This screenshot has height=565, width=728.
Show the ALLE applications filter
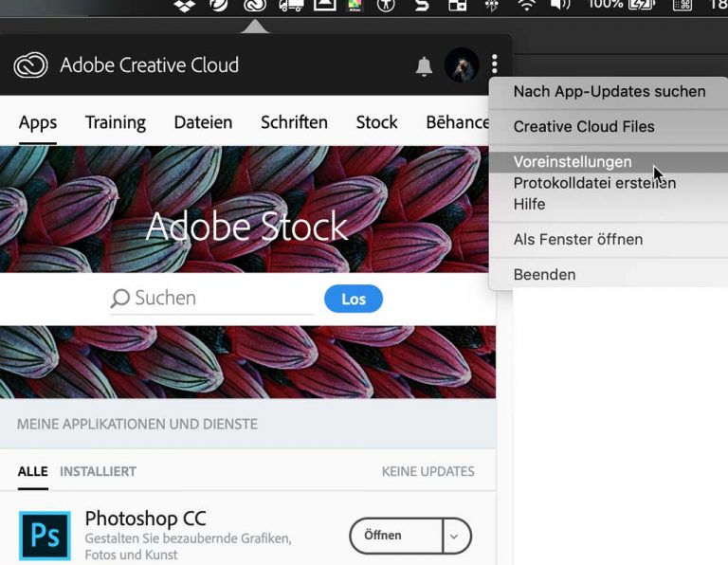click(x=32, y=472)
